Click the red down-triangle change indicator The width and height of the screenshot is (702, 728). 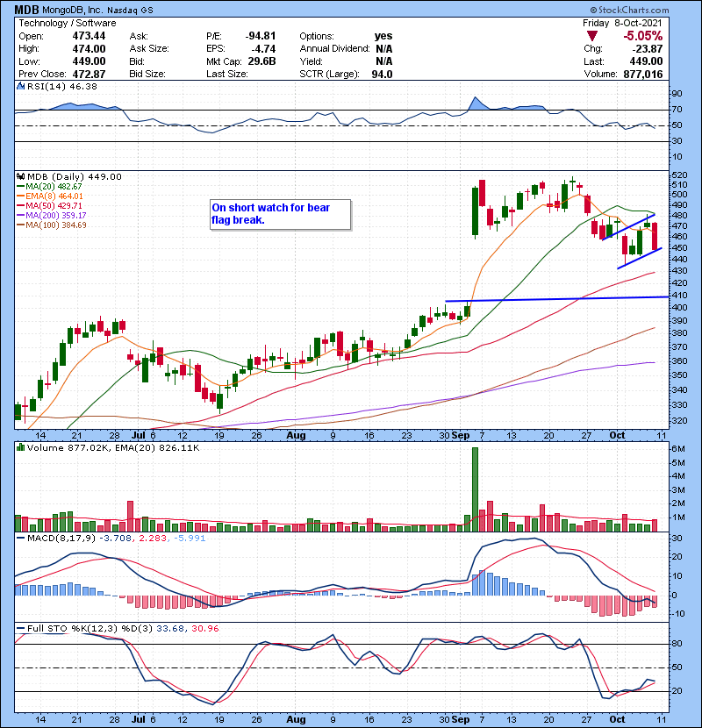[592, 36]
